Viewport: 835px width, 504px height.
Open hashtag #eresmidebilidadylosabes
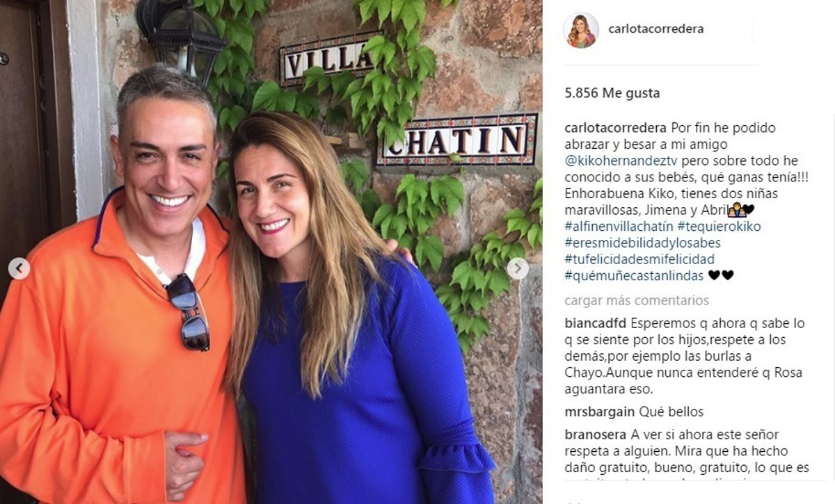tap(642, 243)
